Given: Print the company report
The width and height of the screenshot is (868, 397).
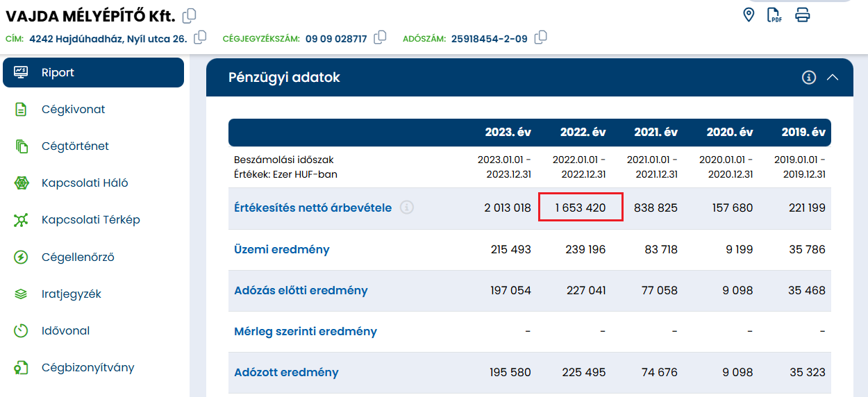Looking at the screenshot, I should coord(802,15).
